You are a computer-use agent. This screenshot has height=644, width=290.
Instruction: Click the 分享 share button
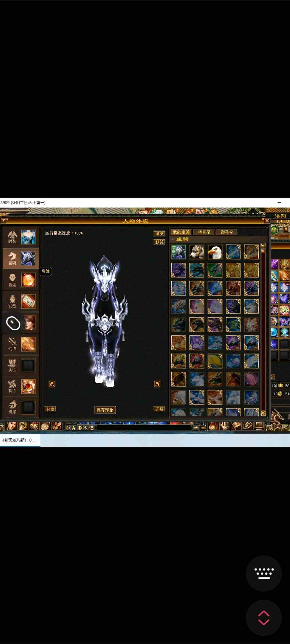coord(50,409)
